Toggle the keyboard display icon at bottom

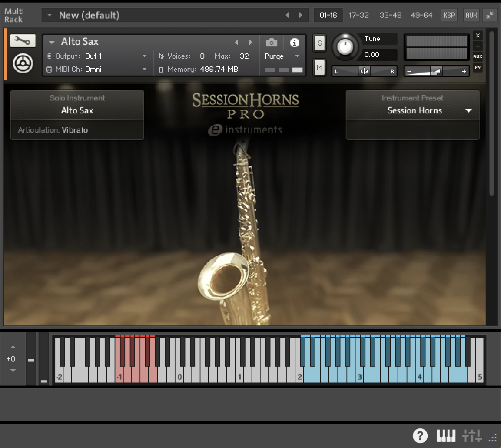point(446,436)
